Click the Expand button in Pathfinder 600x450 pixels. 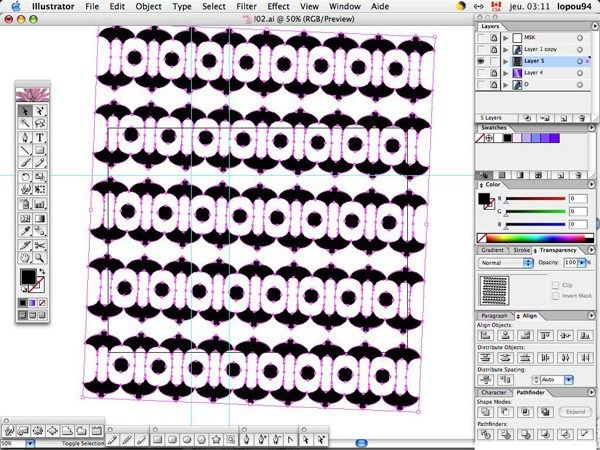pos(576,412)
